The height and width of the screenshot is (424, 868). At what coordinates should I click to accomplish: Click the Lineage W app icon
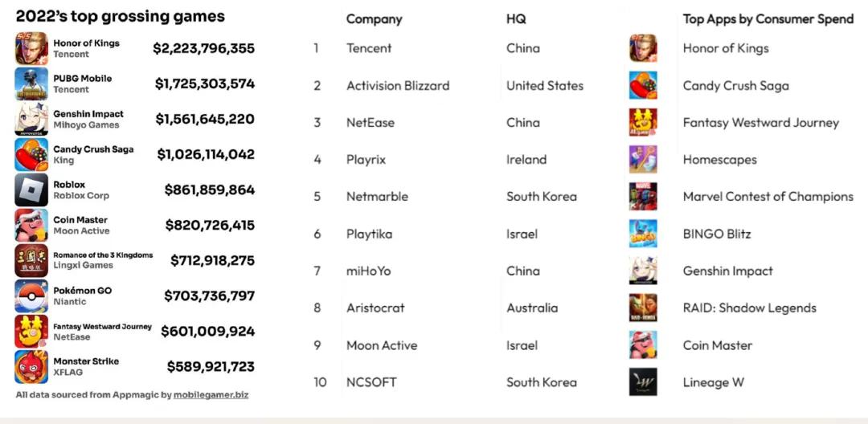(x=643, y=382)
